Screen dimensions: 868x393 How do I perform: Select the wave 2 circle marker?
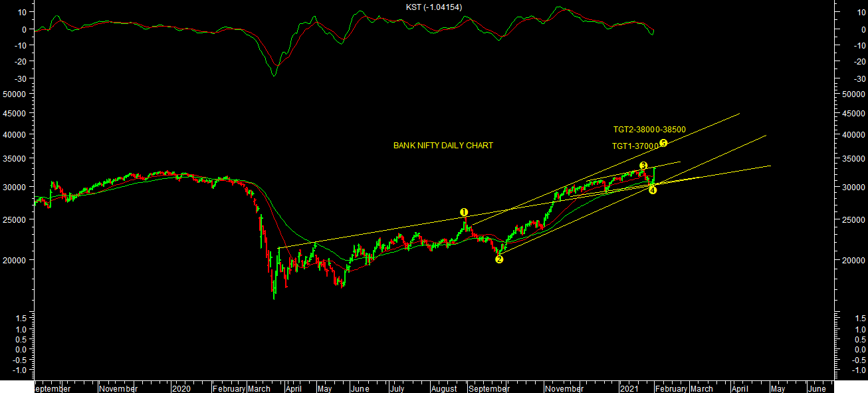499,259
